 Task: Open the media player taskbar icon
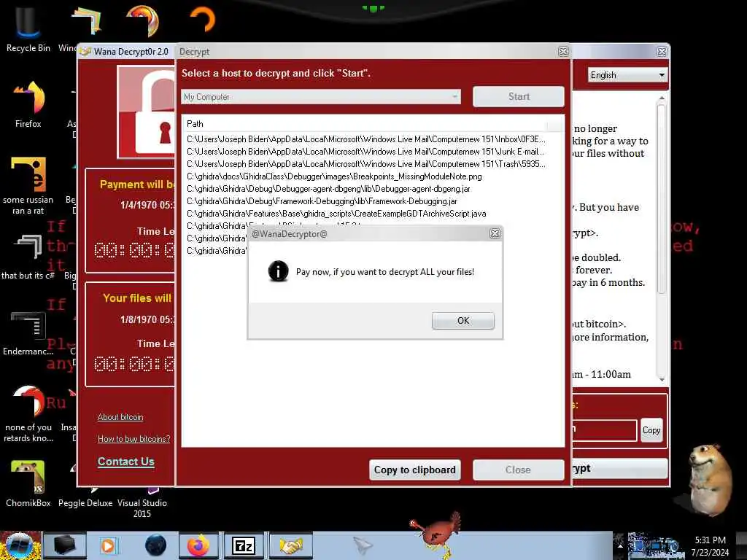pyautogui.click(x=108, y=545)
